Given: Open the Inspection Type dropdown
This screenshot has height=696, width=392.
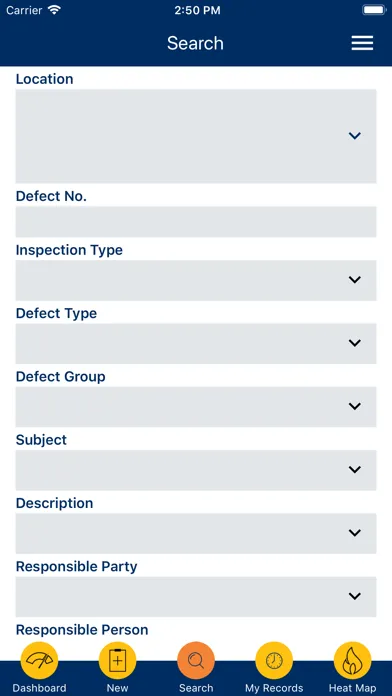Looking at the screenshot, I should [x=196, y=280].
